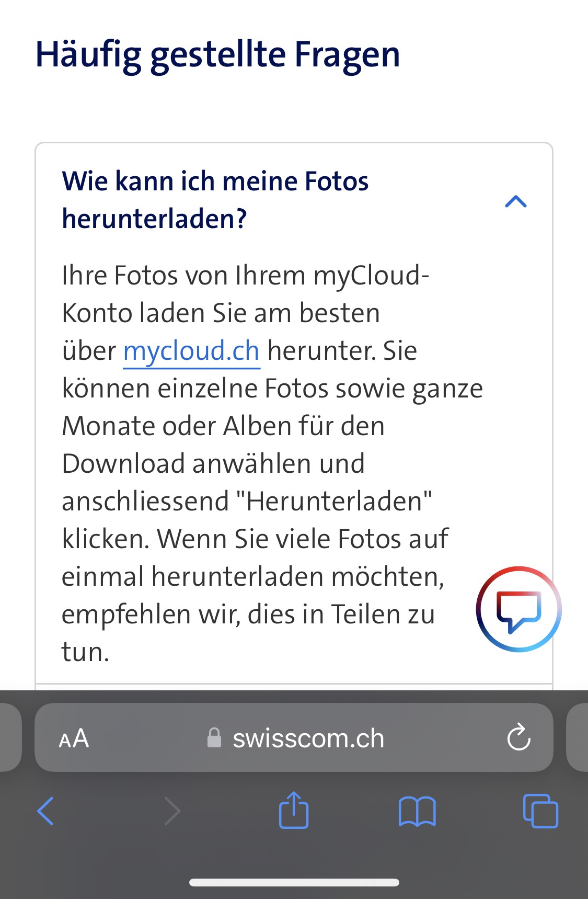
Task: Tap the lock icon in address bar
Action: [214, 738]
